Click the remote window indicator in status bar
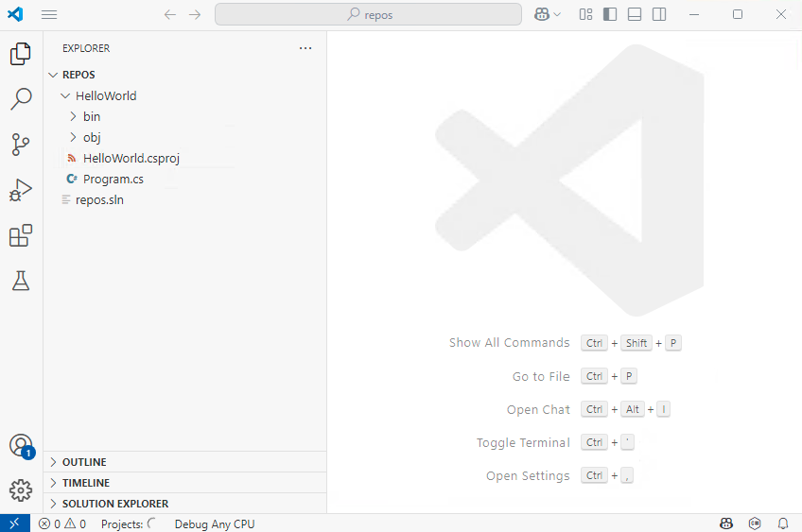802x532 pixels. point(15,523)
